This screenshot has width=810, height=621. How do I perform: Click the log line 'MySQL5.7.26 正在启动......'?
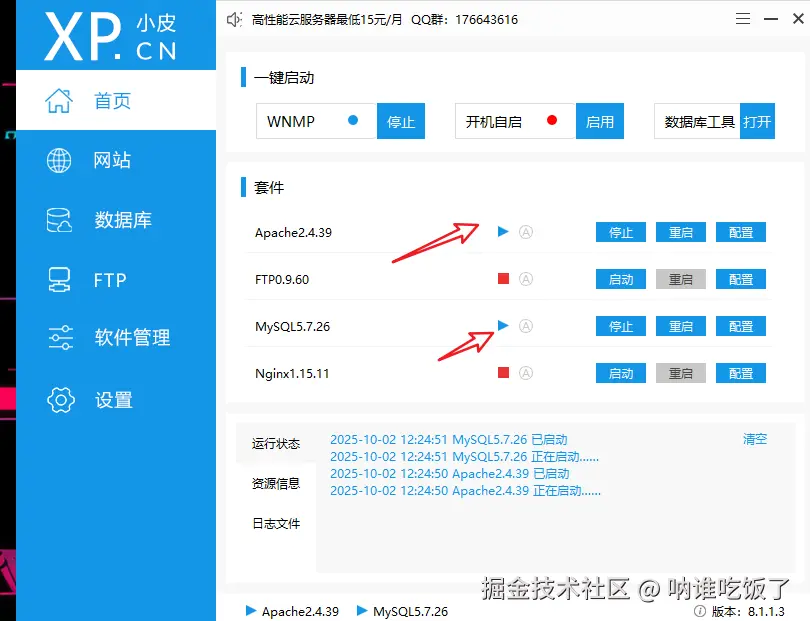[464, 457]
